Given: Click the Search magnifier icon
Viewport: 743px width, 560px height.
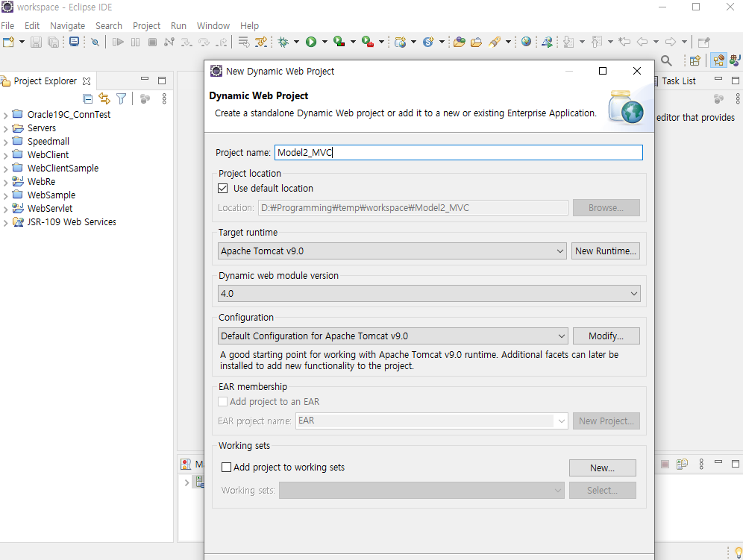Looking at the screenshot, I should point(666,60).
